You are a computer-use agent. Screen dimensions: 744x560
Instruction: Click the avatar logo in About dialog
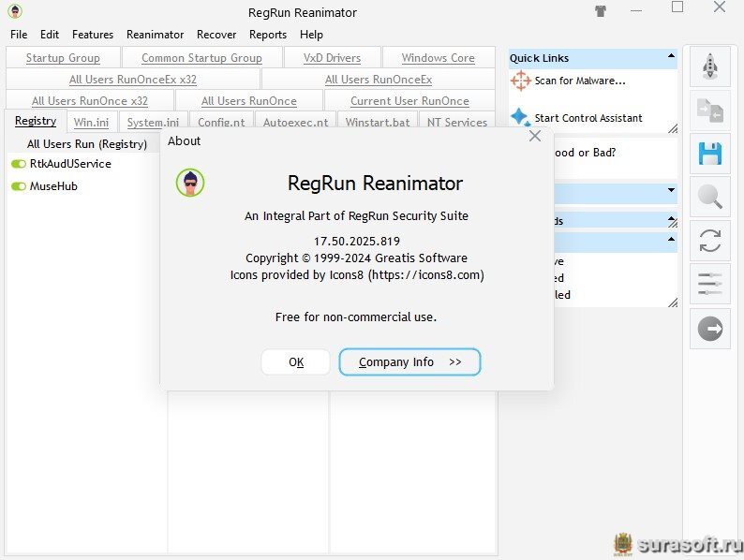[x=190, y=183]
